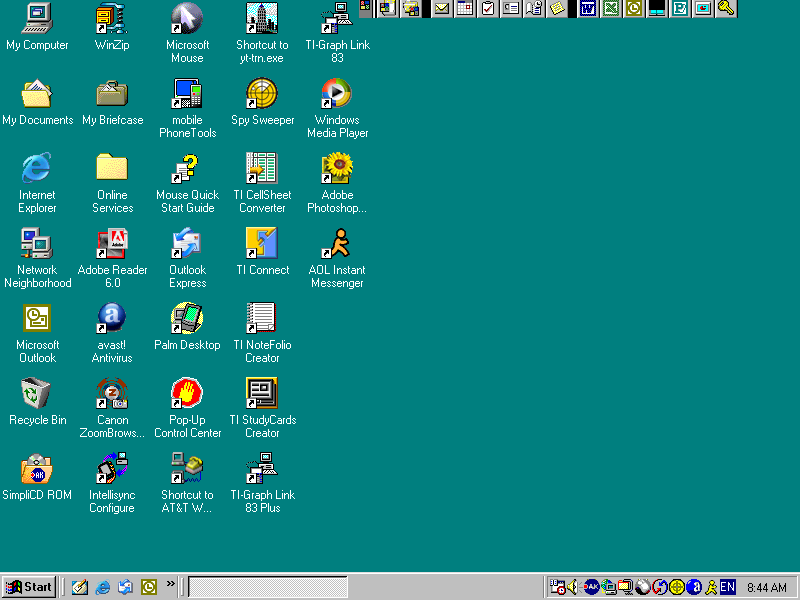The image size is (800, 600).
Task: Click the blue AK tray icon
Action: (x=591, y=587)
